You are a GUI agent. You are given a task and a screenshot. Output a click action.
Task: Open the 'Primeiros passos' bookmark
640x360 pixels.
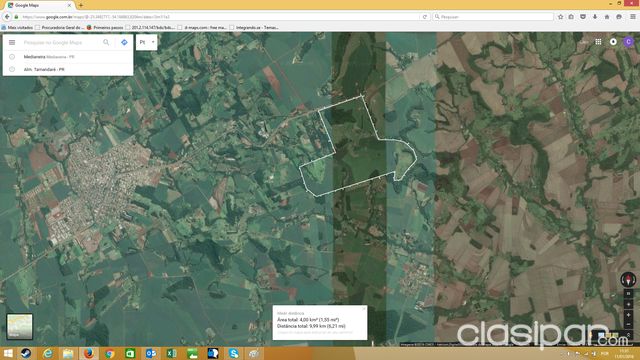pos(105,27)
